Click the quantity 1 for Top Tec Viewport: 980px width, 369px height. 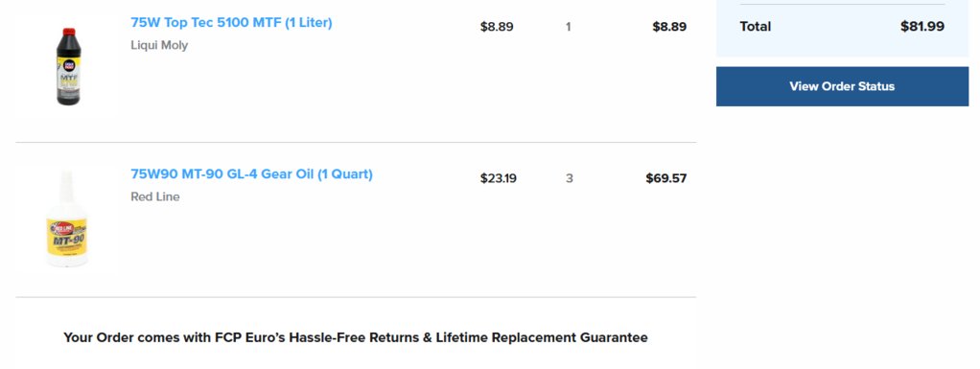point(568,27)
